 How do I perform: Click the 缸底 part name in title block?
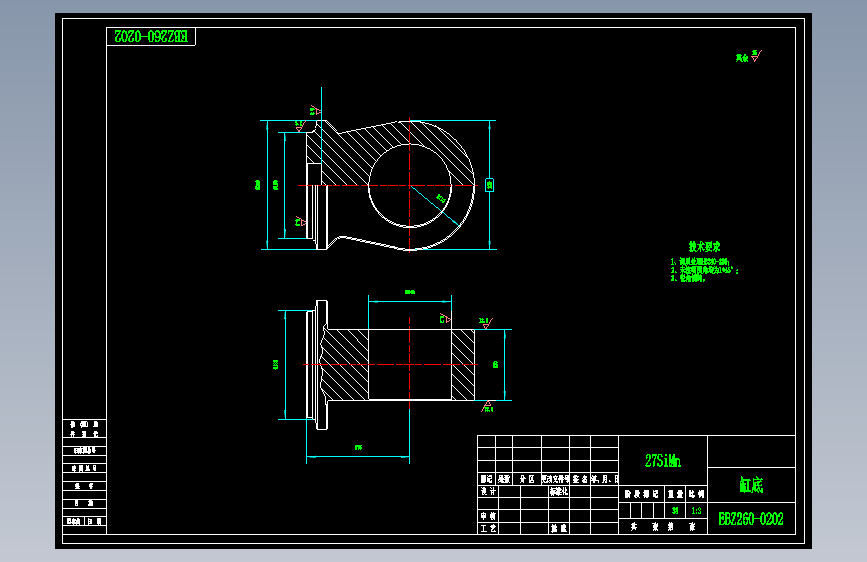751,485
